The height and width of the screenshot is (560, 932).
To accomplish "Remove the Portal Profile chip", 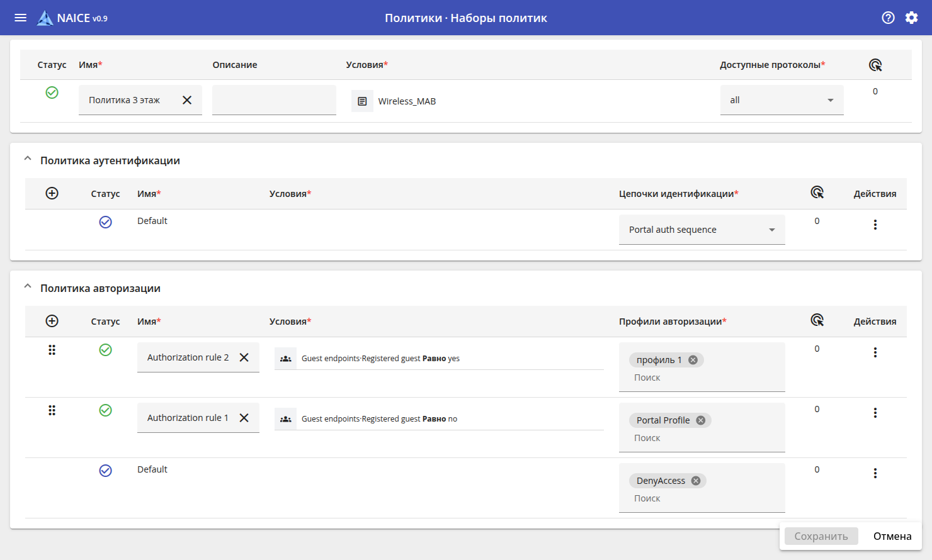I will click(x=701, y=420).
